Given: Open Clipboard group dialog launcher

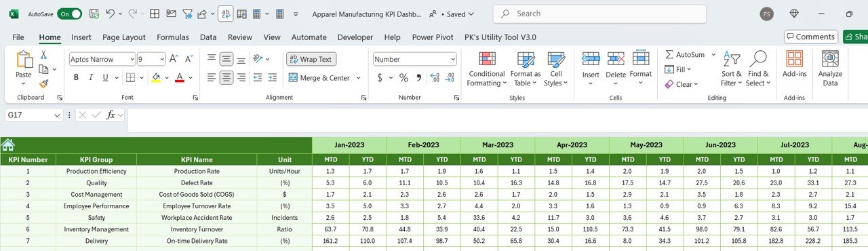Looking at the screenshot, I should pos(60,98).
